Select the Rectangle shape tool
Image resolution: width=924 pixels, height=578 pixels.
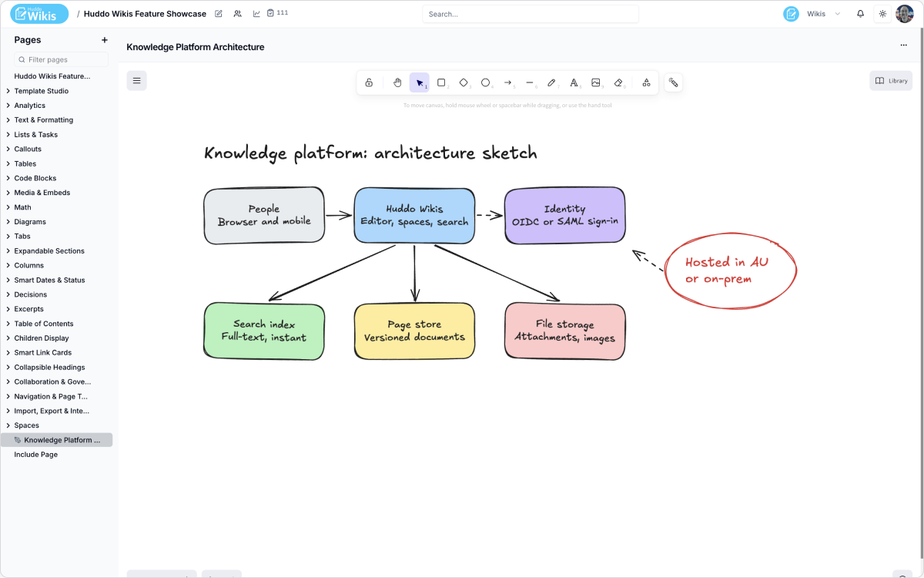click(441, 82)
